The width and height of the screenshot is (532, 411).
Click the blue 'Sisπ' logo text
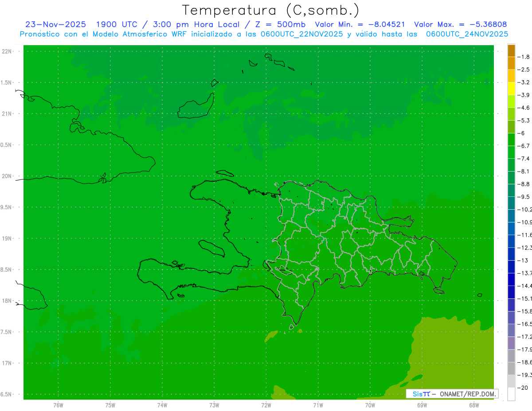pyautogui.click(x=421, y=394)
